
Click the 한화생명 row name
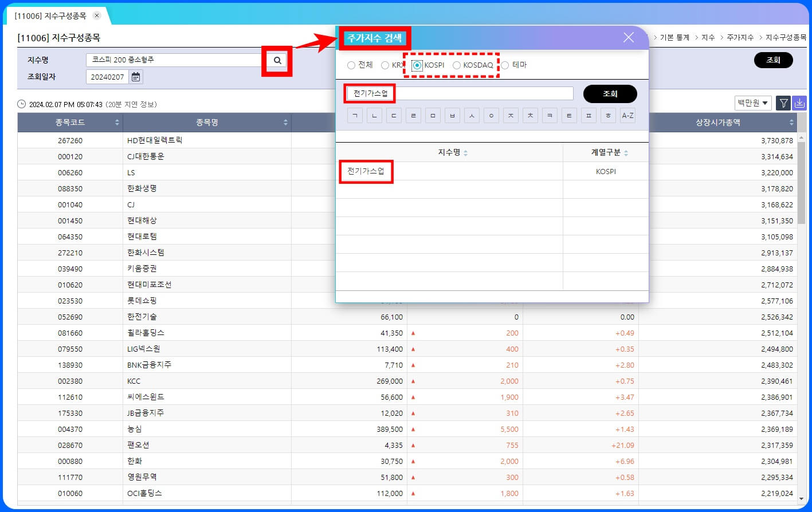click(142, 188)
